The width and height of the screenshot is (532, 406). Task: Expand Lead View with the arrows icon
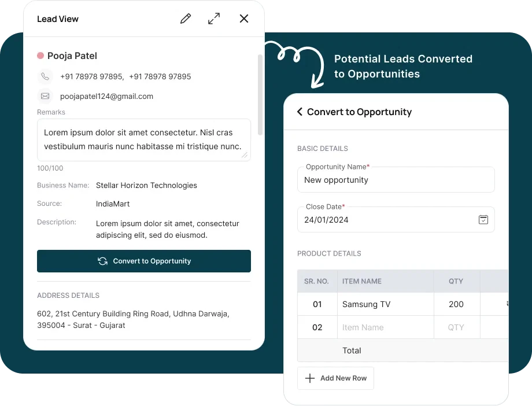(x=214, y=19)
